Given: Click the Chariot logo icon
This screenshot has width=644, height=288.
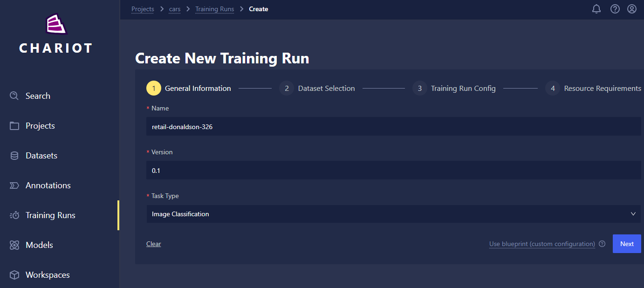Looking at the screenshot, I should coord(56,24).
